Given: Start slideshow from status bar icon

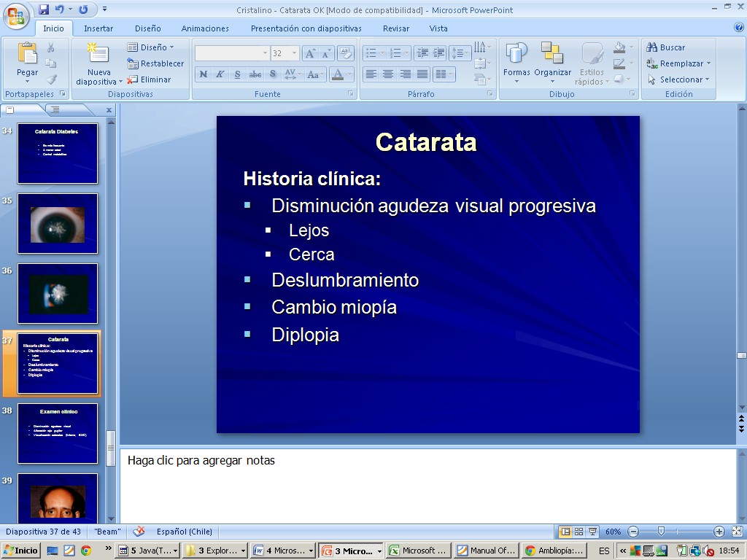Looking at the screenshot, I should pyautogui.click(x=592, y=532).
